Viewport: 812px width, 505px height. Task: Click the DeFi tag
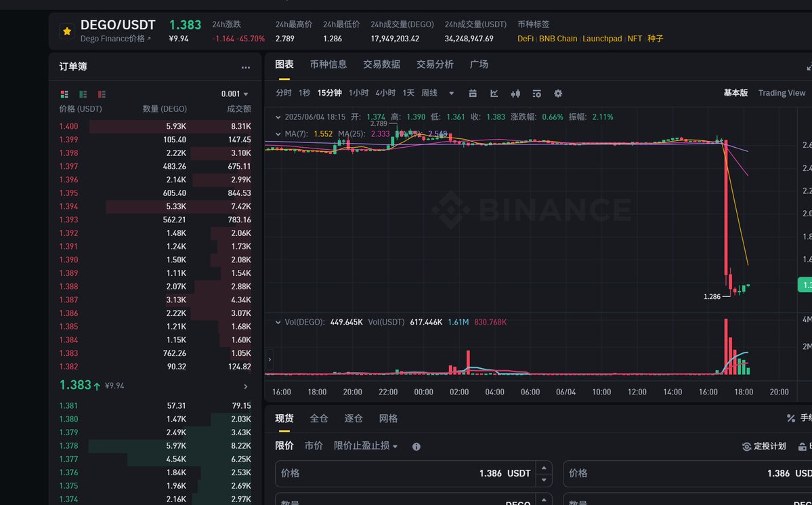point(525,39)
